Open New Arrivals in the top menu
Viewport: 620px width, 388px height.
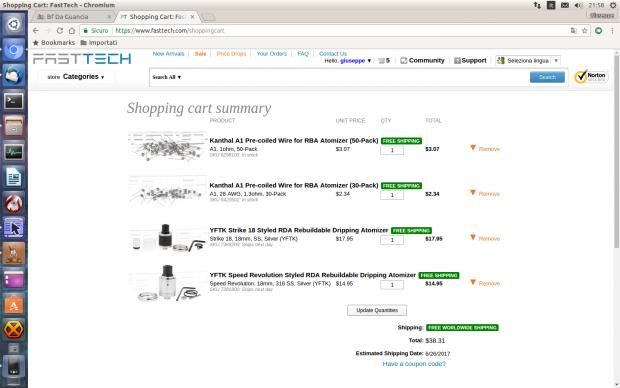click(168, 53)
